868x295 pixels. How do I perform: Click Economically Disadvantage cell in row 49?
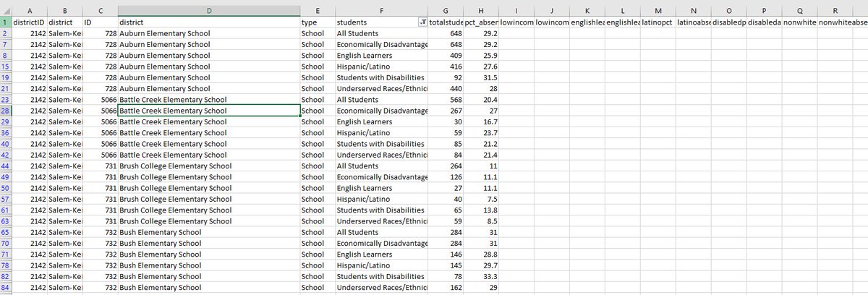tap(382, 177)
